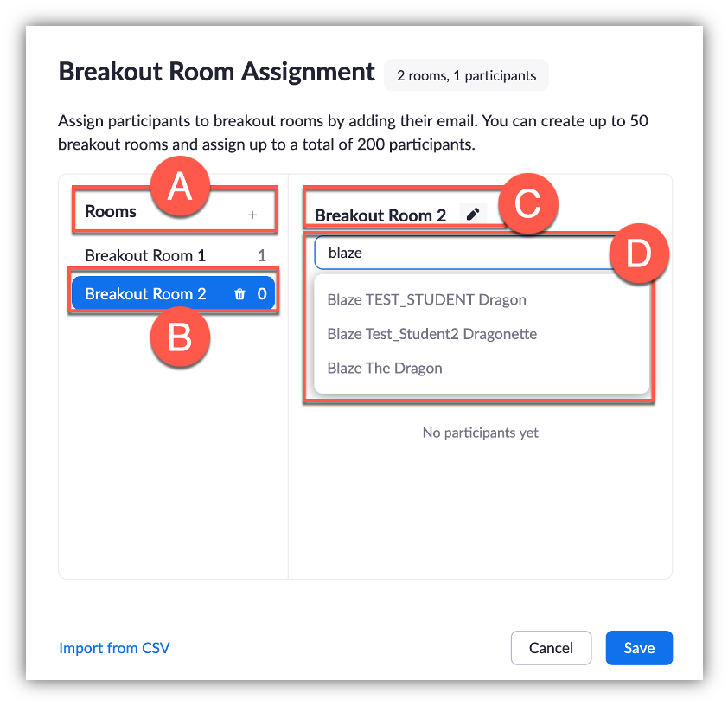The width and height of the screenshot is (728, 706).
Task: Click the "No participants yet" message
Action: click(480, 433)
